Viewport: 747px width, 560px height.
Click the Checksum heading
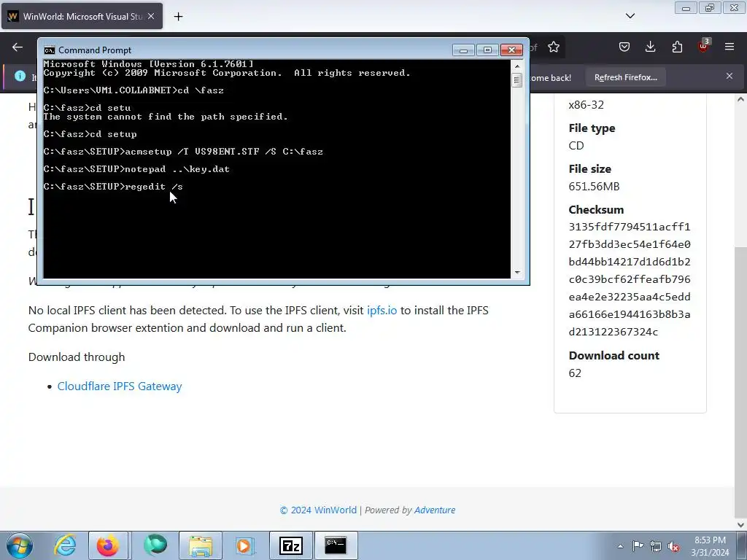click(596, 209)
